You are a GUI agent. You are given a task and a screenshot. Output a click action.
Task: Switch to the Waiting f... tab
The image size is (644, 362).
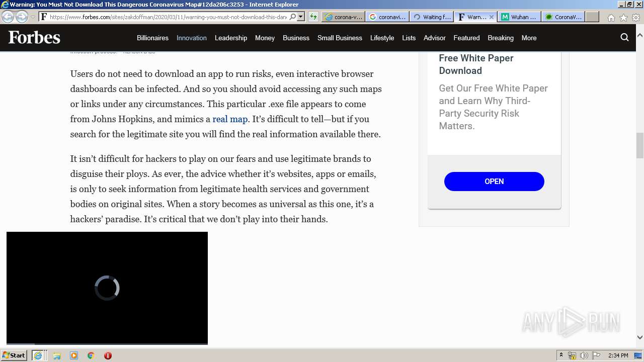(432, 17)
